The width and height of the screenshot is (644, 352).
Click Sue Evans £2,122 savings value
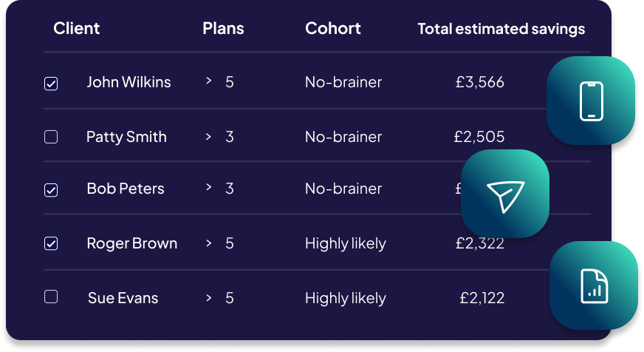tap(482, 298)
